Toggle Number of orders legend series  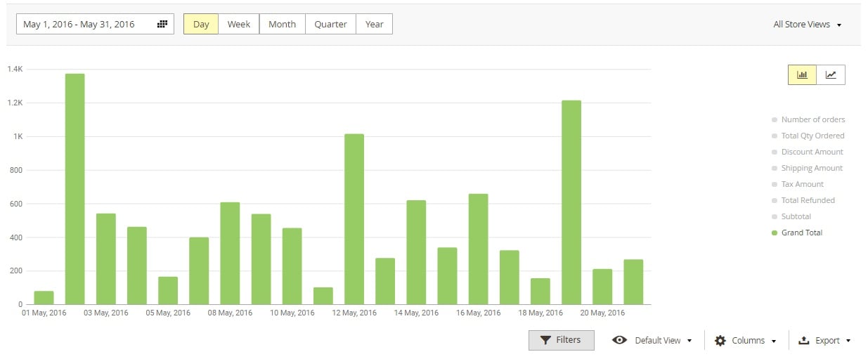pyautogui.click(x=808, y=119)
